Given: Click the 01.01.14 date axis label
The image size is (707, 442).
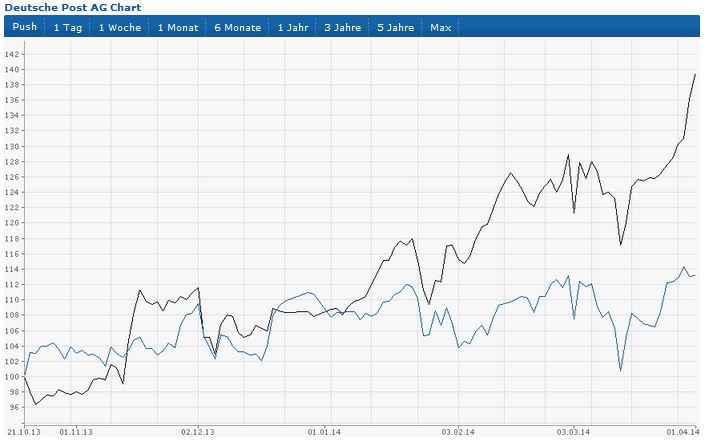Looking at the screenshot, I should 324,432.
